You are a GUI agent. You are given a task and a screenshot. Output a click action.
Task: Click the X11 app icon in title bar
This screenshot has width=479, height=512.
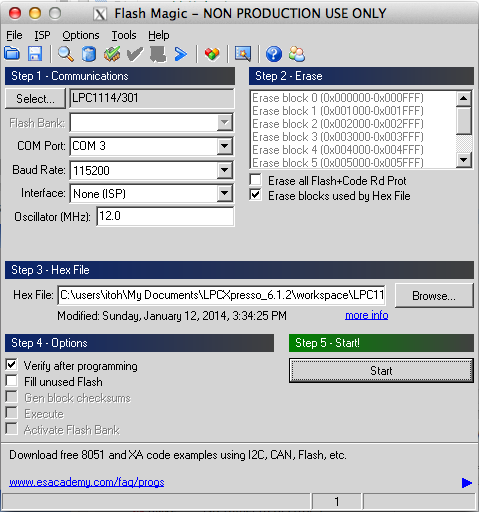point(100,14)
